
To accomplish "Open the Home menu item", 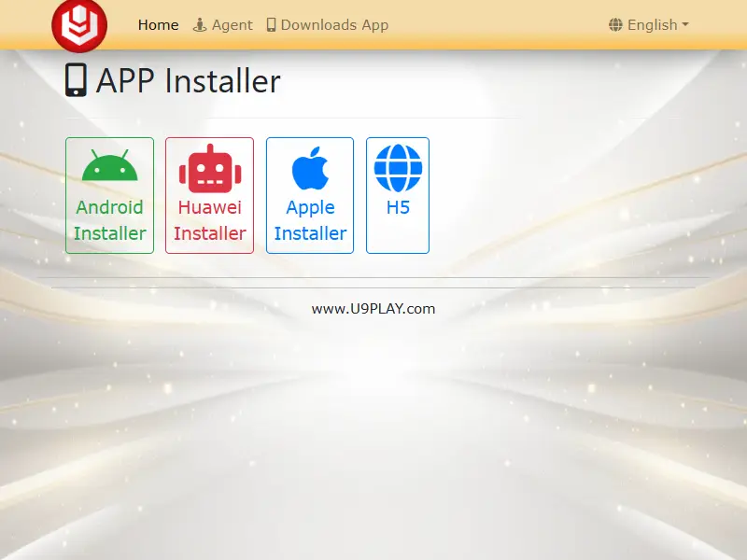I will (x=158, y=25).
